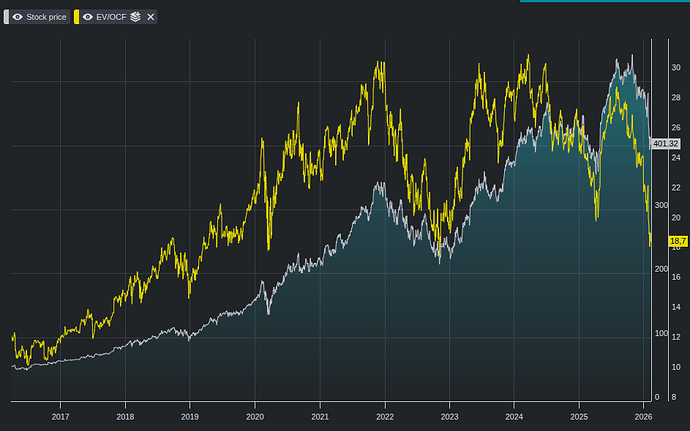The image size is (690, 431).
Task: Select the EV/OCF legend label
Action: pos(111,17)
